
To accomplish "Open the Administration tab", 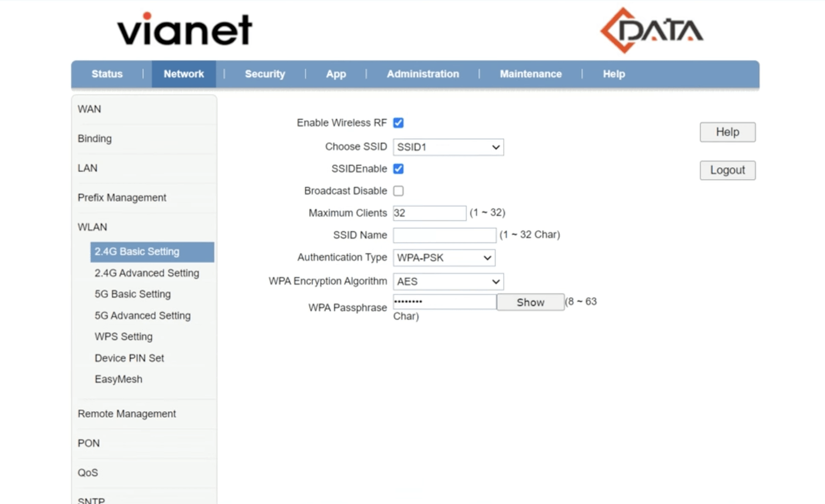I will click(422, 74).
